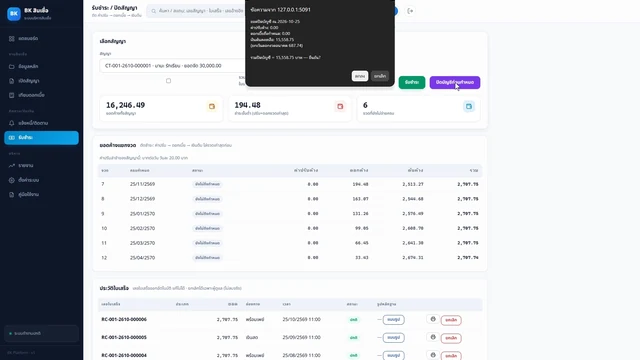The height and width of the screenshot is (360, 640).
Task: Click the status badge of installment 9
Action: 207,213
